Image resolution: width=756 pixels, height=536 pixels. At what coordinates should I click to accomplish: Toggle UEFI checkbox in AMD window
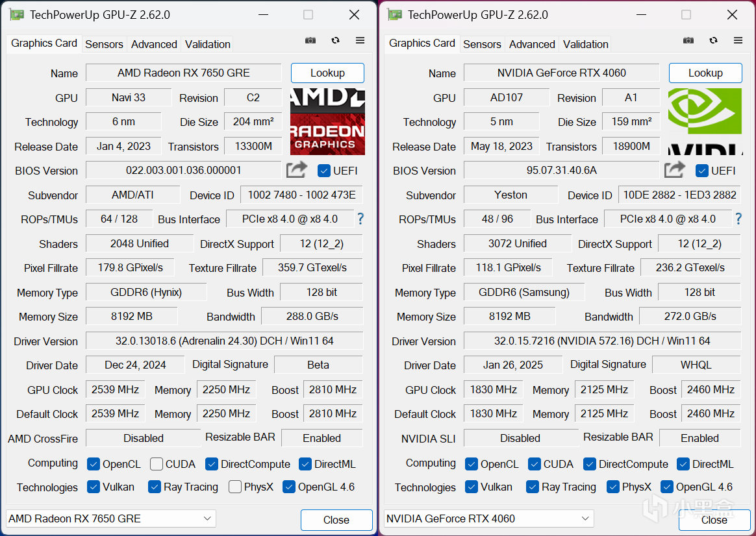pos(324,171)
